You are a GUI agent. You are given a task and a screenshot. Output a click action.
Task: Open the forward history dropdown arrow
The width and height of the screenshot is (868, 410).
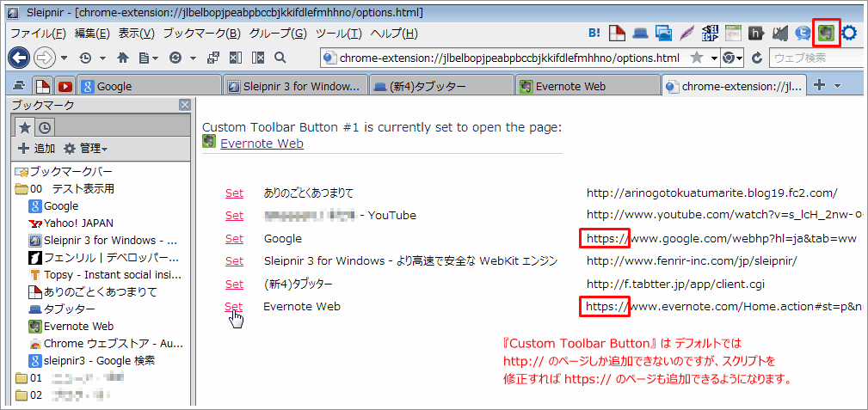(x=64, y=58)
